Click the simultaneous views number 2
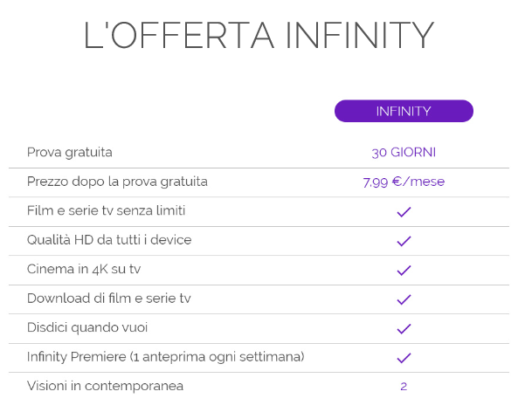The height and width of the screenshot is (419, 532). [404, 386]
